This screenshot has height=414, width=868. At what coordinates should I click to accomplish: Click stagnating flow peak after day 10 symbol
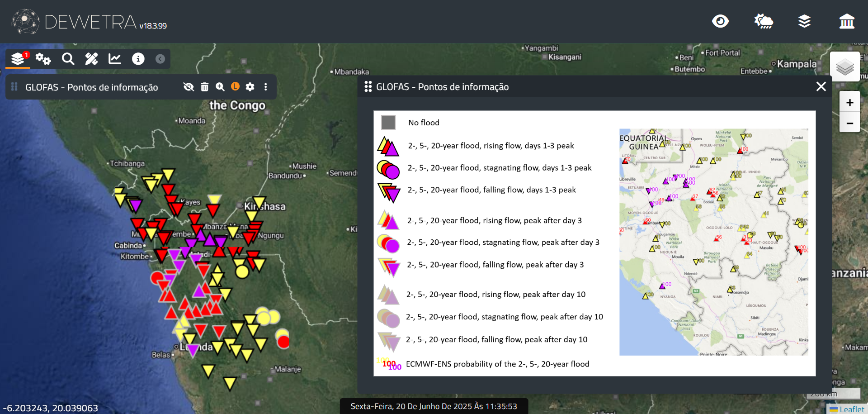(x=388, y=318)
